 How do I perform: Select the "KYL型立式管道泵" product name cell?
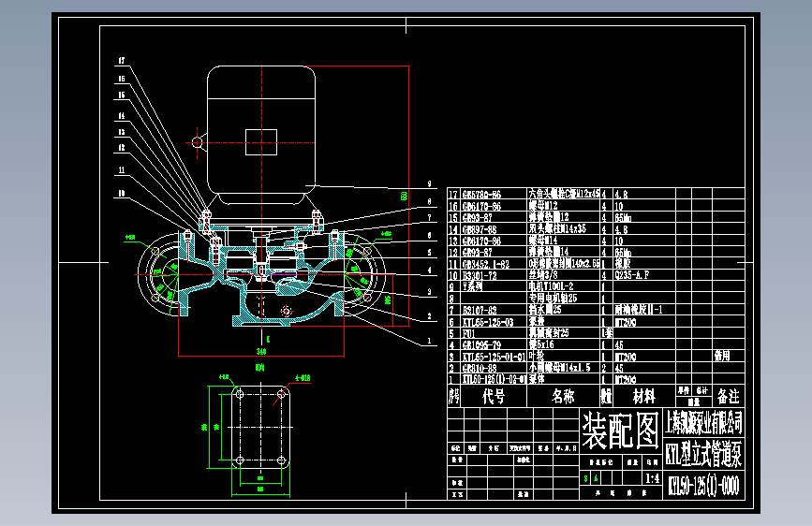tap(703, 454)
